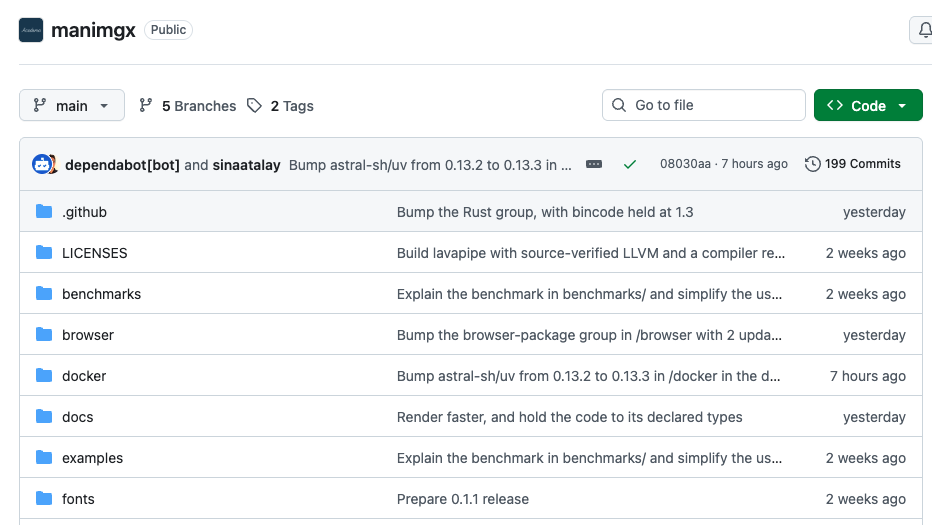Open examples row commit 'Explain the benchmark'
The height and width of the screenshot is (525, 932).
click(590, 458)
